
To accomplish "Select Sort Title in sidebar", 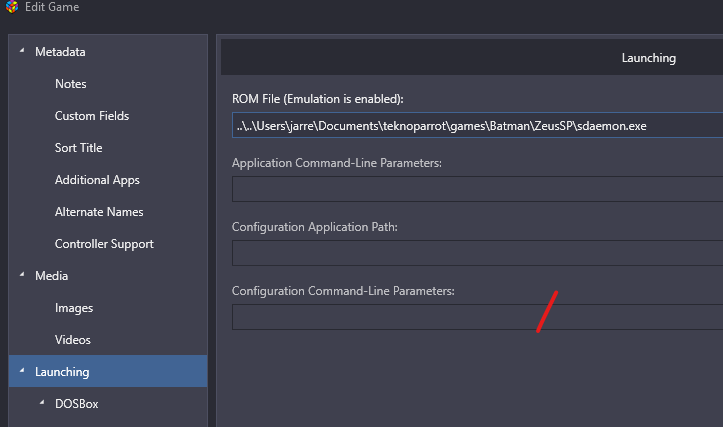I will (x=78, y=148).
